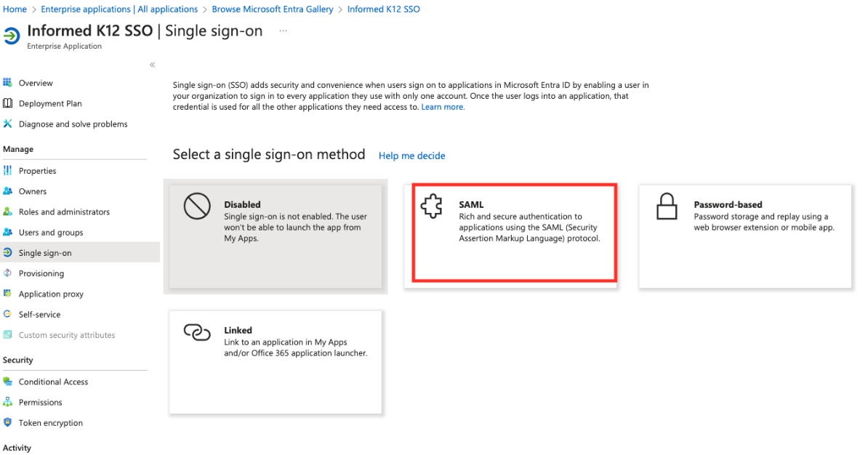Viewport: 868px width, 455px height.
Task: Open the ellipsis more options menu
Action: [x=283, y=31]
